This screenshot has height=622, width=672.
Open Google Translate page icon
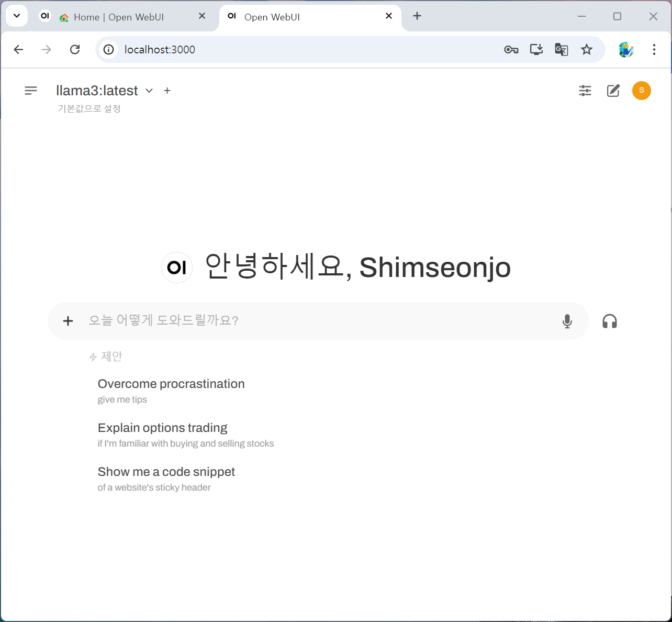click(562, 50)
